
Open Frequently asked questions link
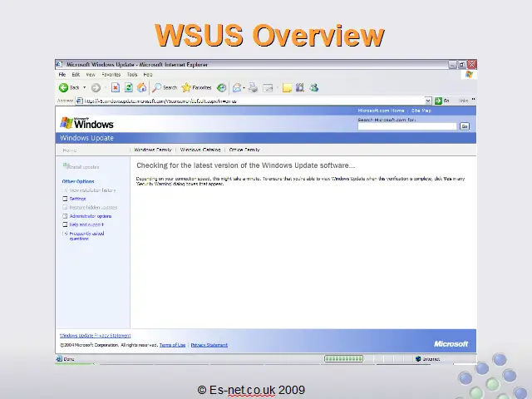coord(86,236)
